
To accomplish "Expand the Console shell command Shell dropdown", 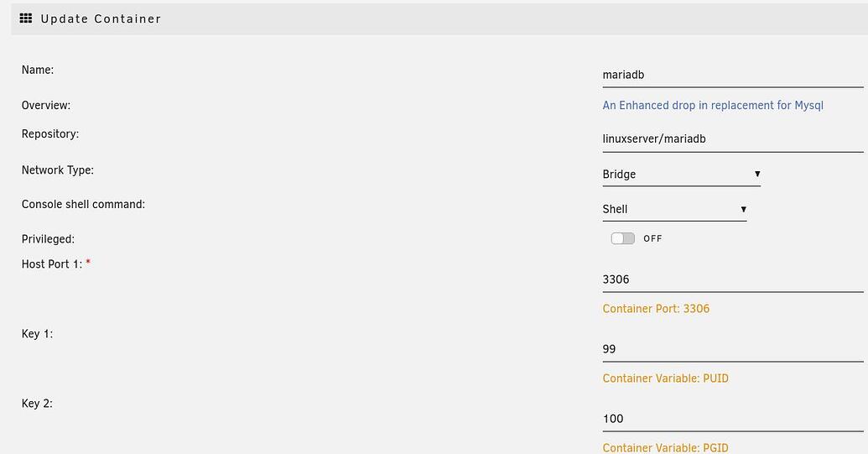I will point(674,209).
